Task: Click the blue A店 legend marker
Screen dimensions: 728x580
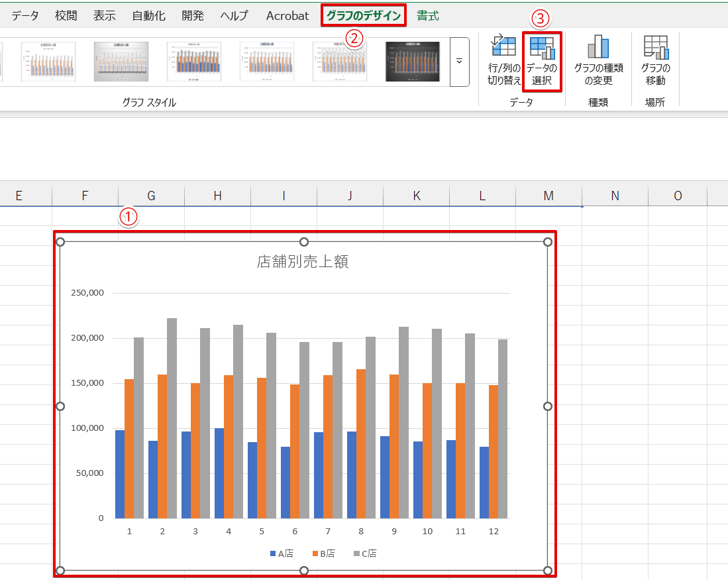Action: [x=273, y=553]
